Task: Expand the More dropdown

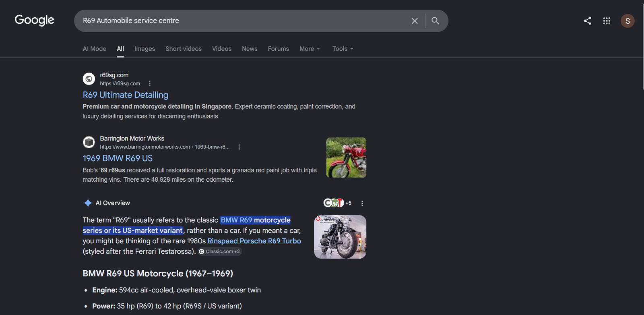Action: (310, 49)
